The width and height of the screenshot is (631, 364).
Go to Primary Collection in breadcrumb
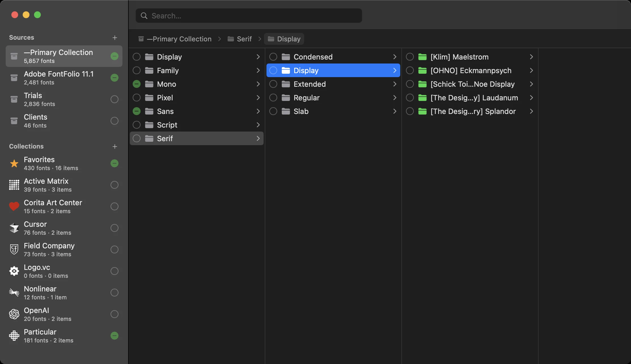(175, 39)
